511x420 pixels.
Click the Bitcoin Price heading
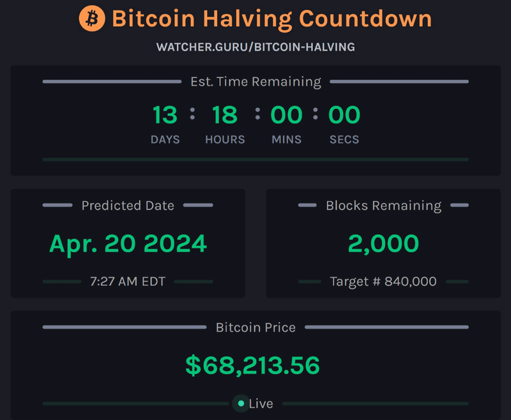(256, 327)
